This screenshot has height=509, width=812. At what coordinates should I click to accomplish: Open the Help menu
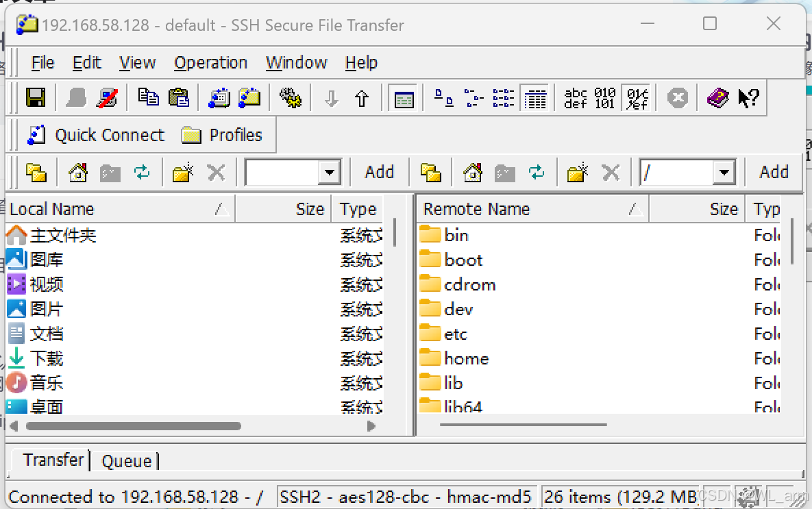click(361, 62)
